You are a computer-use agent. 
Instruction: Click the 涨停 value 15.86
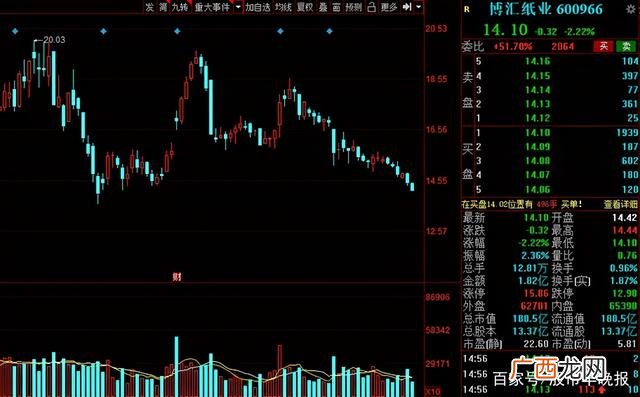coord(536,293)
